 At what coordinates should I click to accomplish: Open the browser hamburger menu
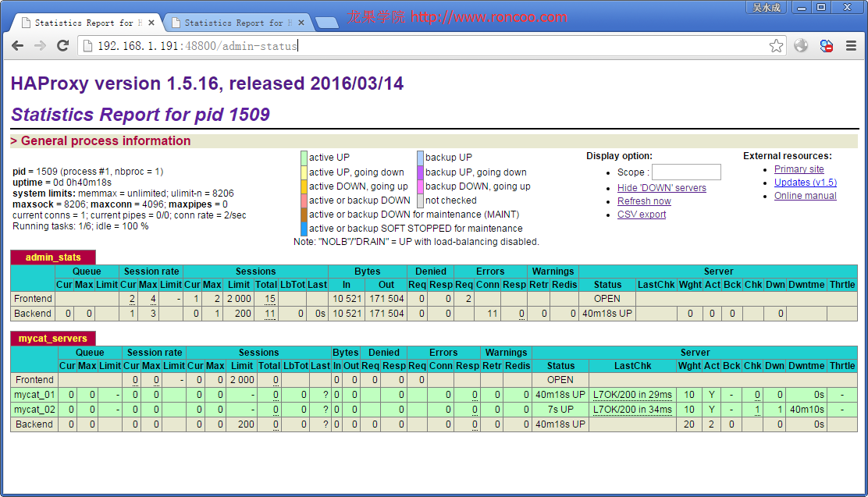(x=851, y=46)
